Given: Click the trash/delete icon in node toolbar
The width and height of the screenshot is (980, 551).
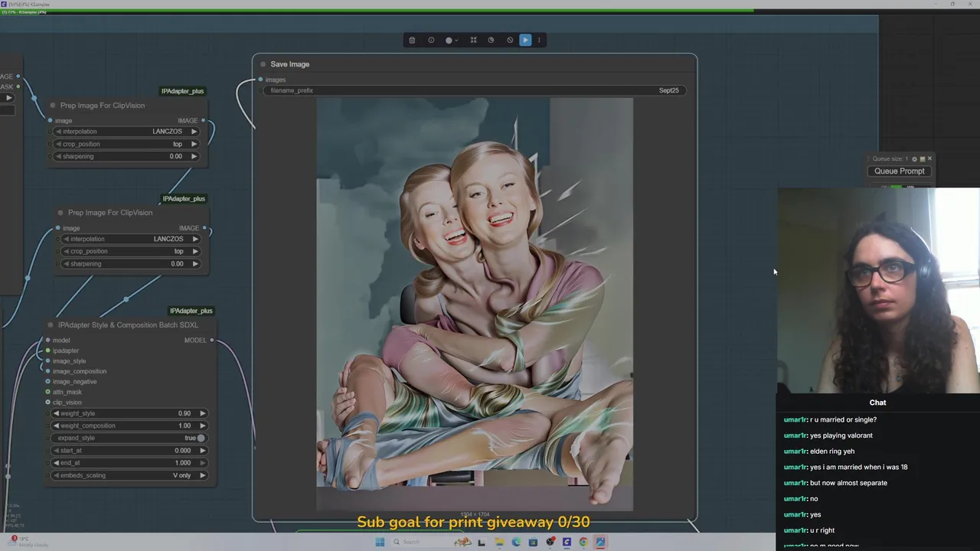Looking at the screenshot, I should pyautogui.click(x=412, y=41).
